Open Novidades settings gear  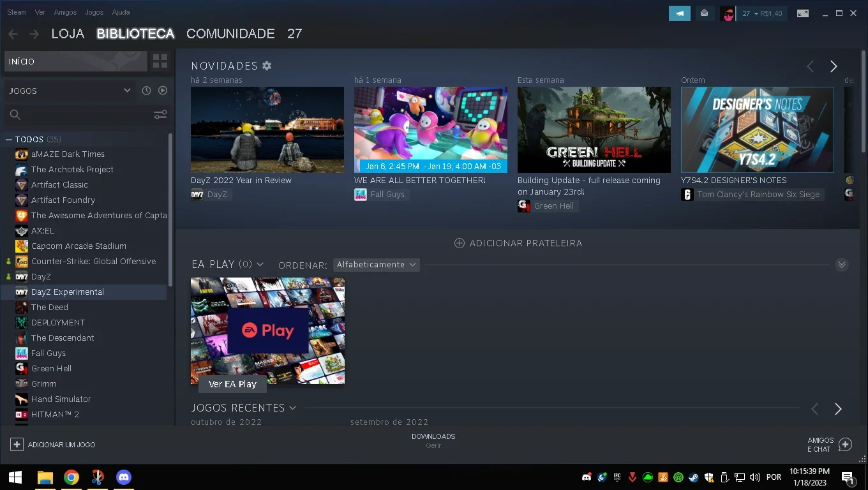(x=267, y=66)
